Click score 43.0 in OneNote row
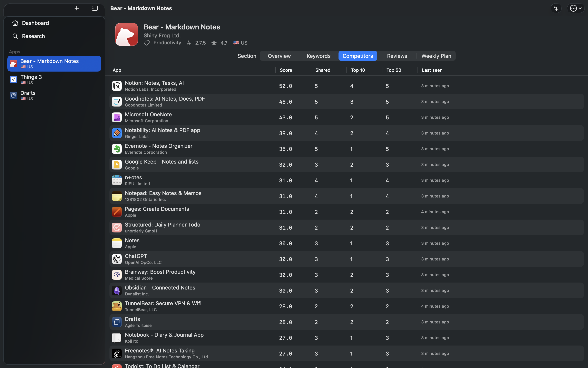Screen dimensions: 588x368 click(x=285, y=118)
